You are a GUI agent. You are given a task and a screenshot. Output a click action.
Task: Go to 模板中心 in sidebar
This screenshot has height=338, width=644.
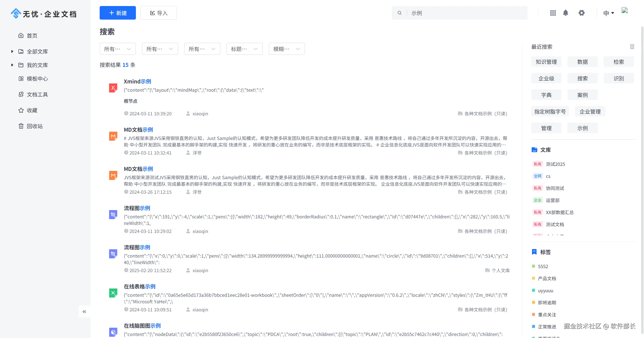37,79
